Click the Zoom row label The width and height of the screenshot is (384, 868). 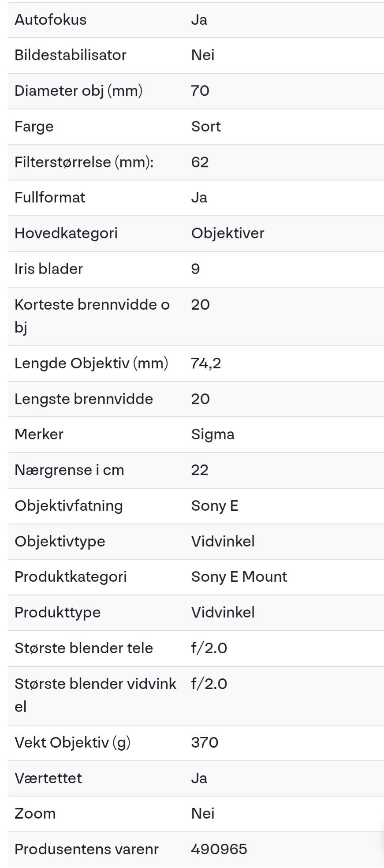35,813
